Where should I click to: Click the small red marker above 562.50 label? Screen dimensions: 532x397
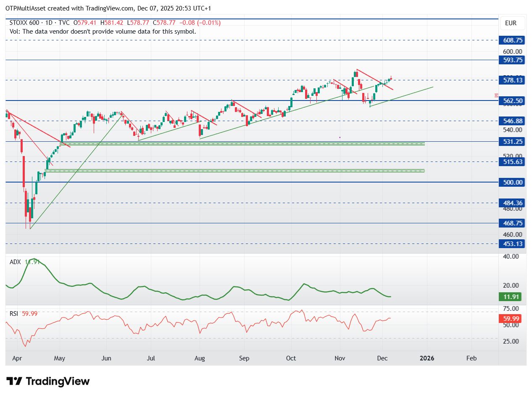click(x=497, y=95)
